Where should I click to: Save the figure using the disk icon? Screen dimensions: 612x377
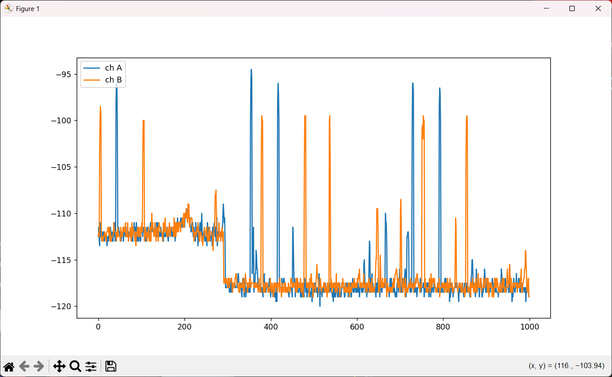pos(110,366)
